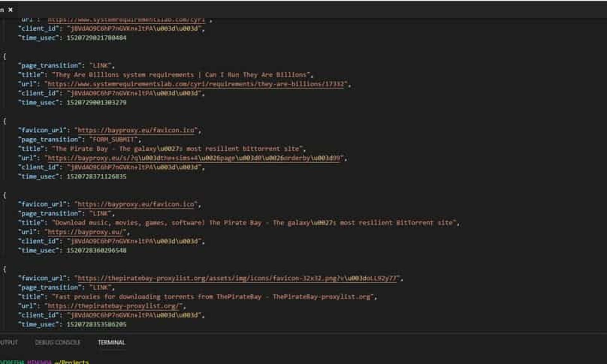
Task: Open the DEBUG CONSOLE panel tab
Action: [x=58, y=342]
